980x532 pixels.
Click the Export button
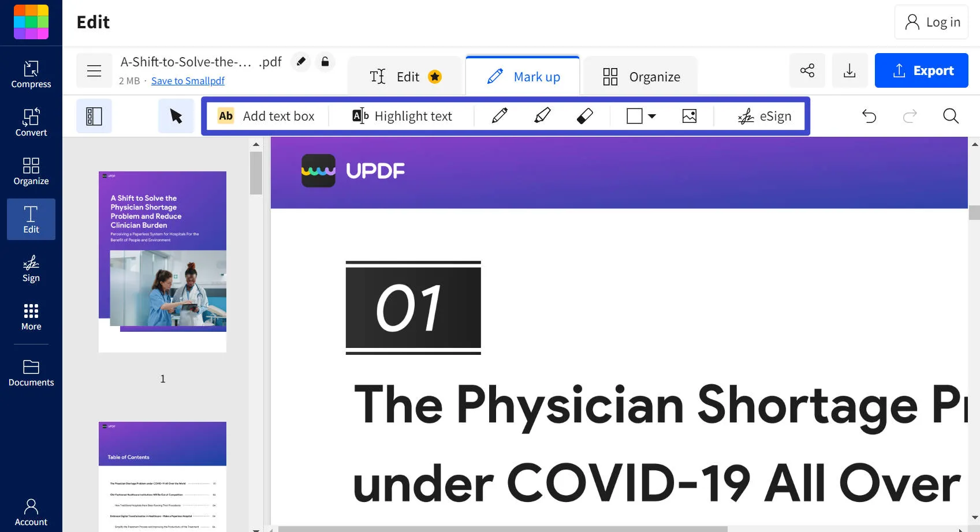[x=921, y=70]
